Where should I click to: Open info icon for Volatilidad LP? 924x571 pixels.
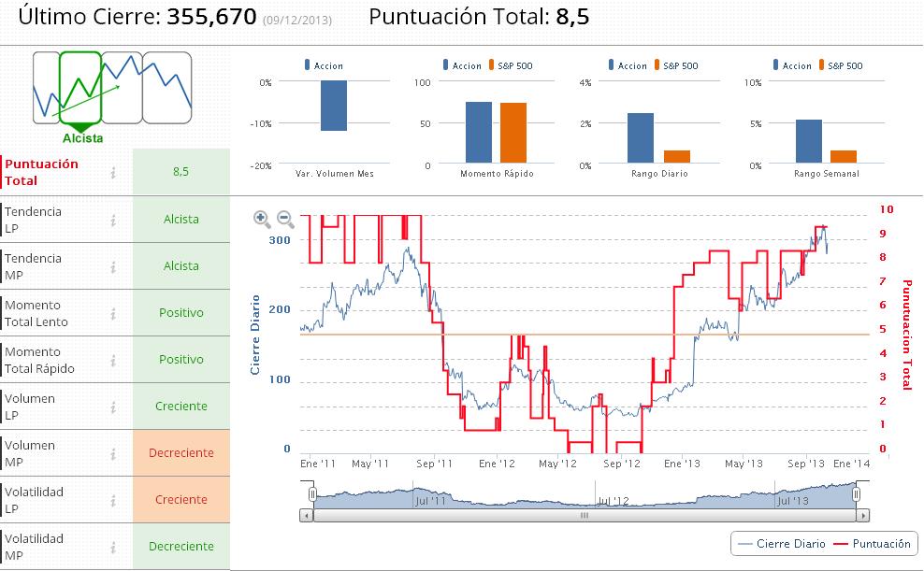tap(113, 501)
